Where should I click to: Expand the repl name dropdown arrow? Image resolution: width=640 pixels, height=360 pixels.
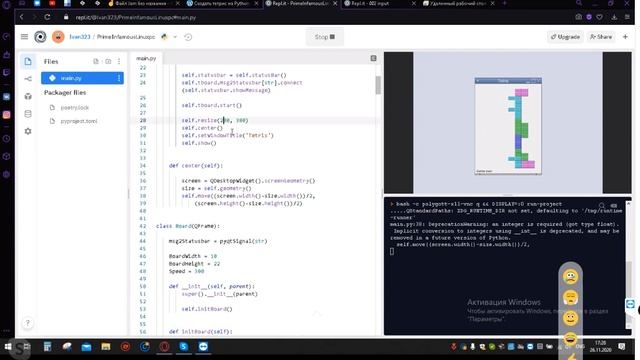(x=175, y=37)
